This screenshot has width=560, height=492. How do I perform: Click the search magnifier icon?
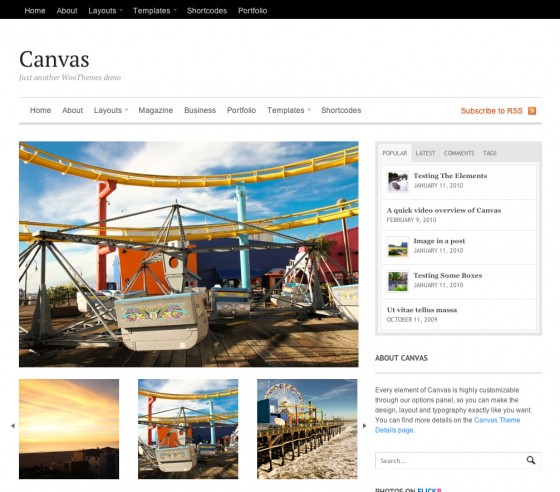click(531, 460)
